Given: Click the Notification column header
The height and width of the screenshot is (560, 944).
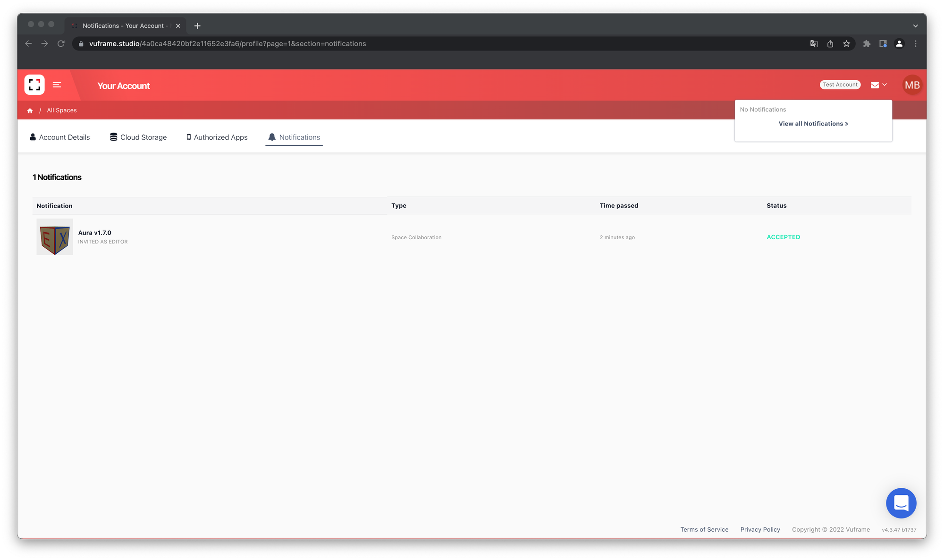Looking at the screenshot, I should pyautogui.click(x=55, y=206).
